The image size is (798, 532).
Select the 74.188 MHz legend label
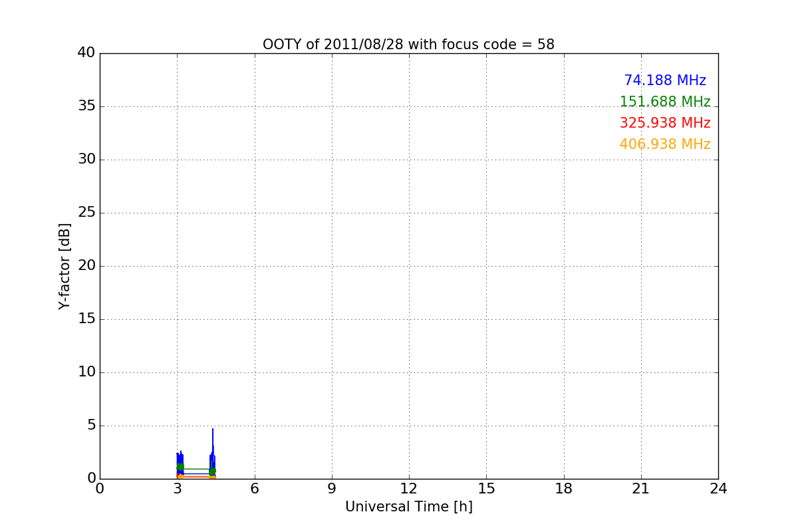pos(665,80)
